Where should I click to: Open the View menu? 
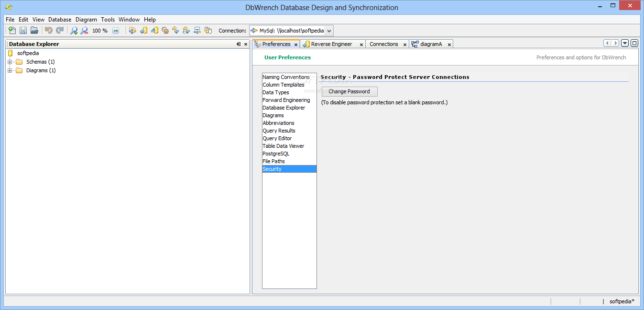pos(38,20)
